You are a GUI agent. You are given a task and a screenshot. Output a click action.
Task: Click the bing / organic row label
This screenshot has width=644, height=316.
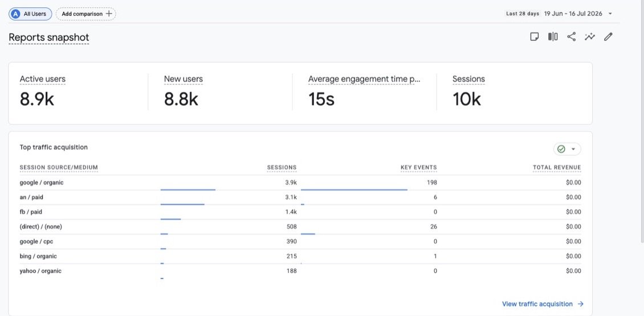tap(38, 256)
